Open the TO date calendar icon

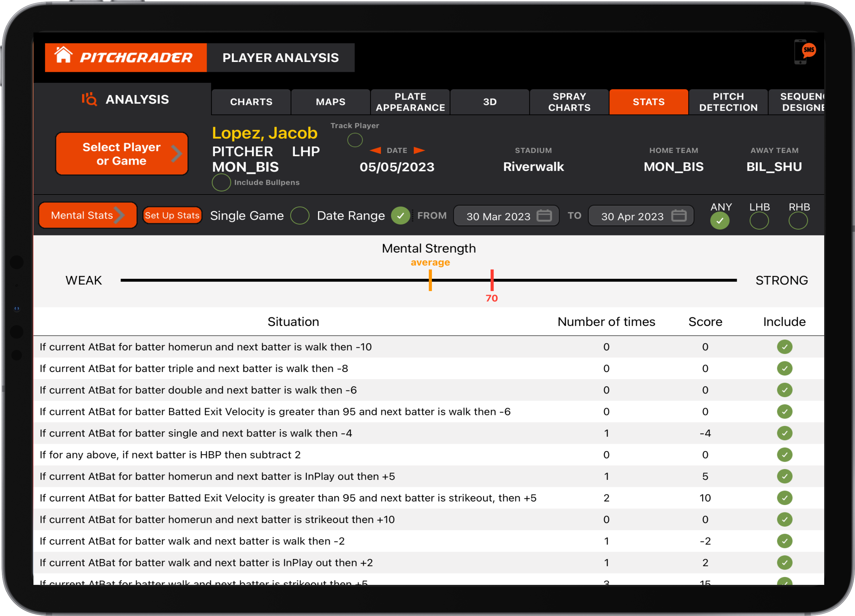click(x=679, y=216)
